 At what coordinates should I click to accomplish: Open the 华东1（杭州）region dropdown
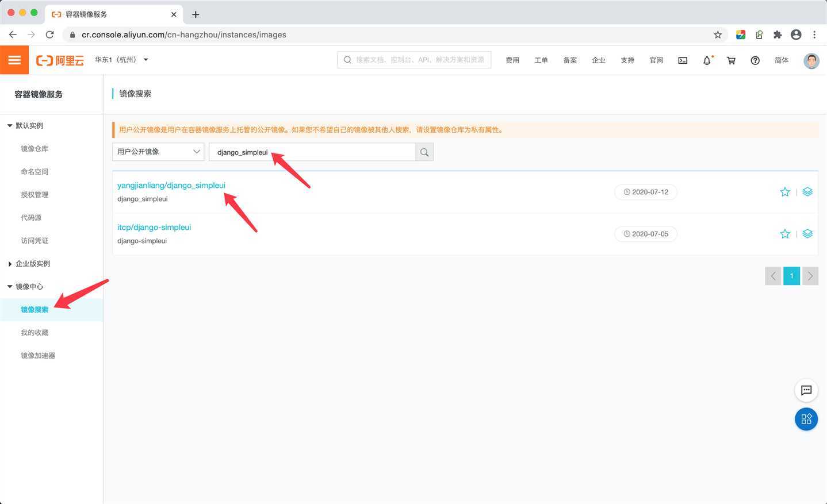[x=121, y=60]
